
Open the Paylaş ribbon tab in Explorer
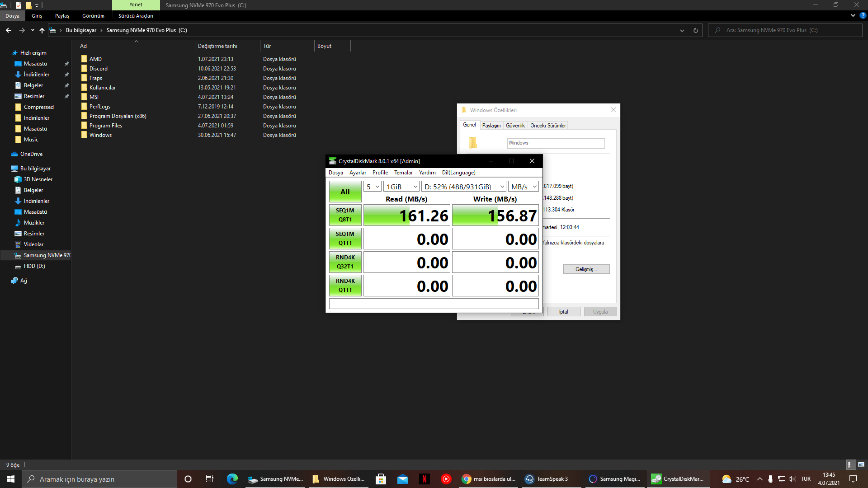pyautogui.click(x=62, y=16)
